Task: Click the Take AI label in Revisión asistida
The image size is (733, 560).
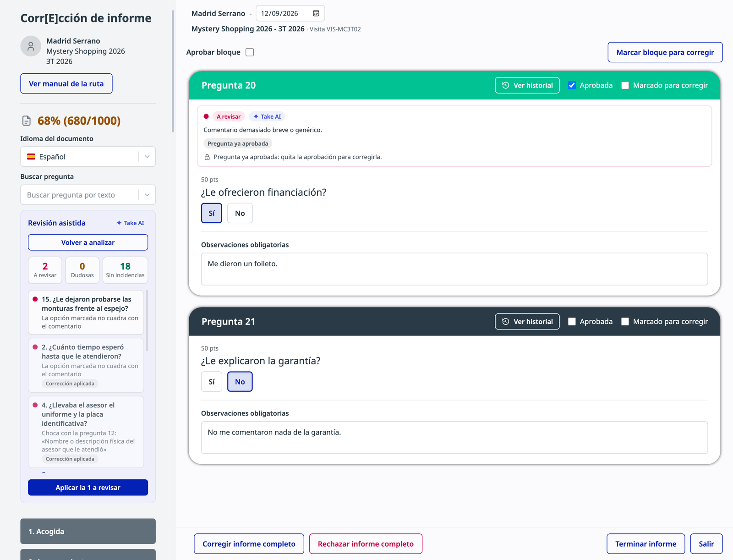Action: (130, 223)
